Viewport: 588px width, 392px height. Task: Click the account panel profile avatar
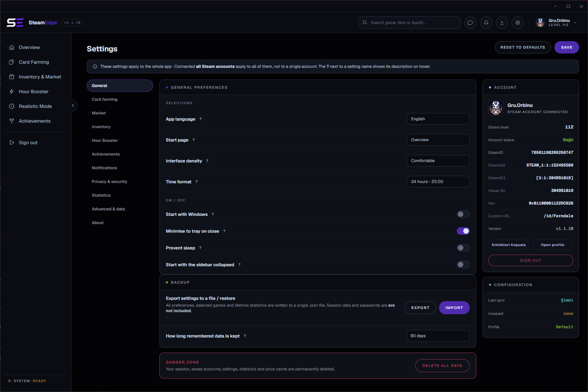[496, 108]
